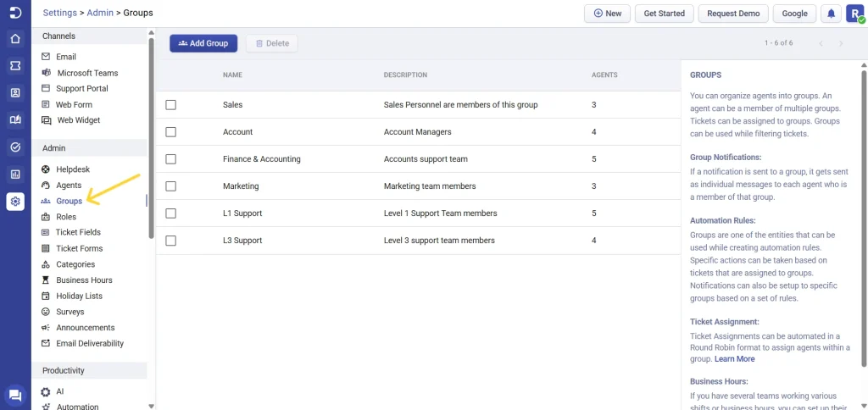The height and width of the screenshot is (410, 868).
Task: Tick the Finance & Accounting checkbox
Action: click(171, 158)
